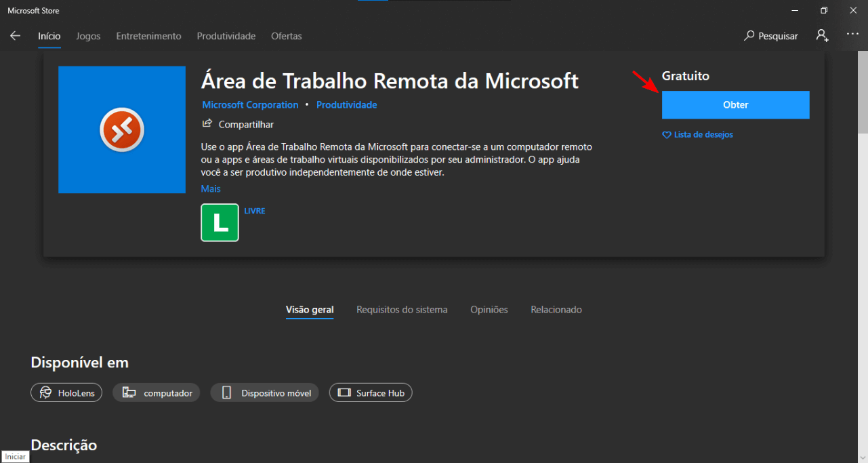Click the share icon next to Compartilhar
Image resolution: width=868 pixels, height=463 pixels.
pos(207,124)
